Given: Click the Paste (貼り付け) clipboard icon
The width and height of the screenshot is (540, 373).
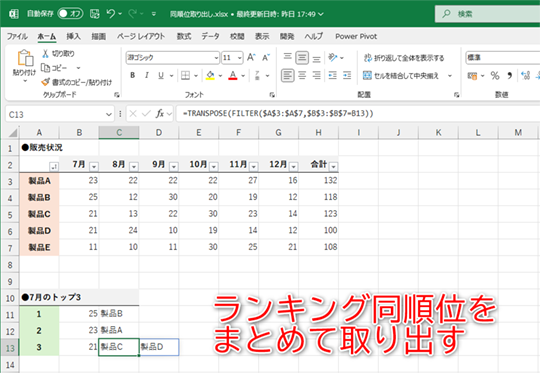Looking at the screenshot, I should tap(25, 58).
